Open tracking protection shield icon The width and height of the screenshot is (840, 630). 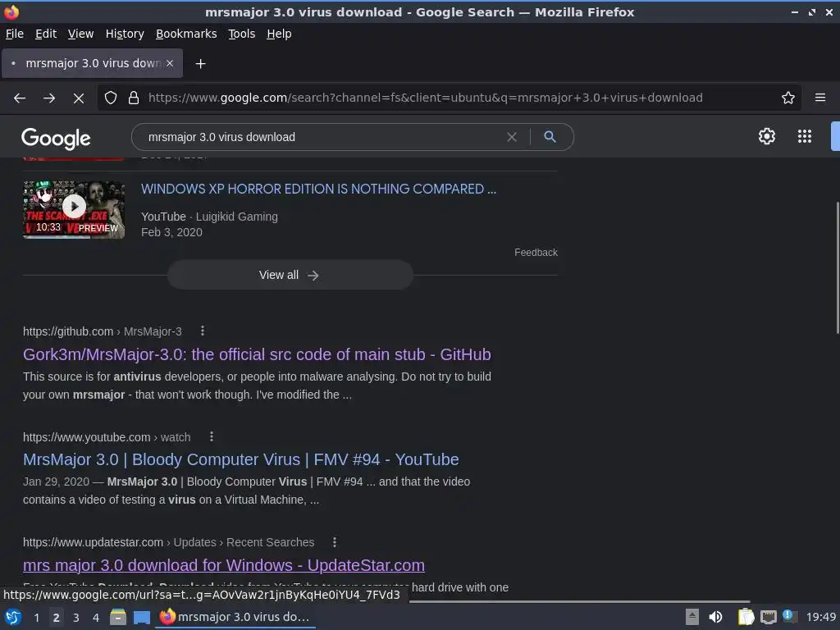tap(111, 98)
